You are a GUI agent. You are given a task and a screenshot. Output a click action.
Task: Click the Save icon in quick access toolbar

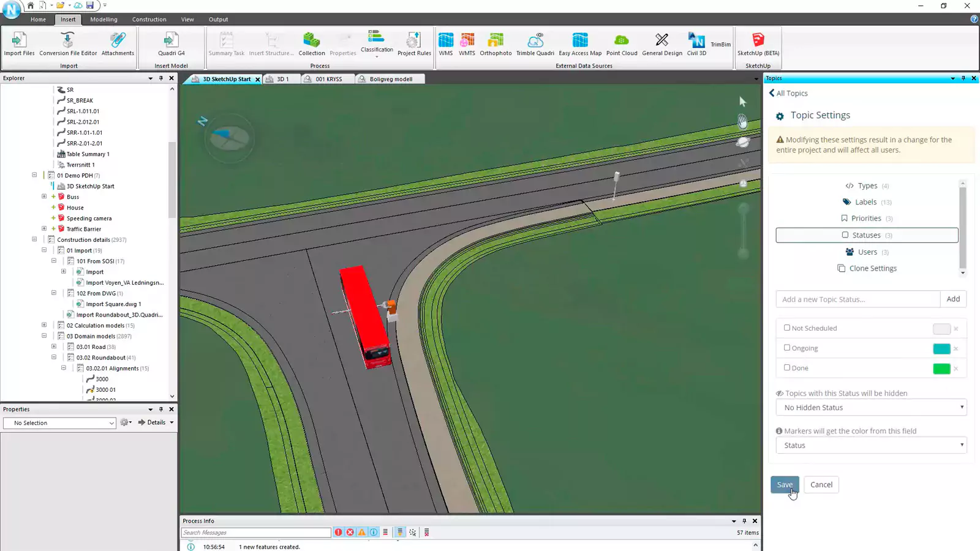point(90,6)
